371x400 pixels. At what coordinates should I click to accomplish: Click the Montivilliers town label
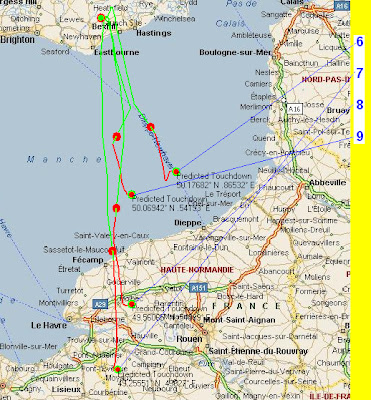click(x=59, y=303)
